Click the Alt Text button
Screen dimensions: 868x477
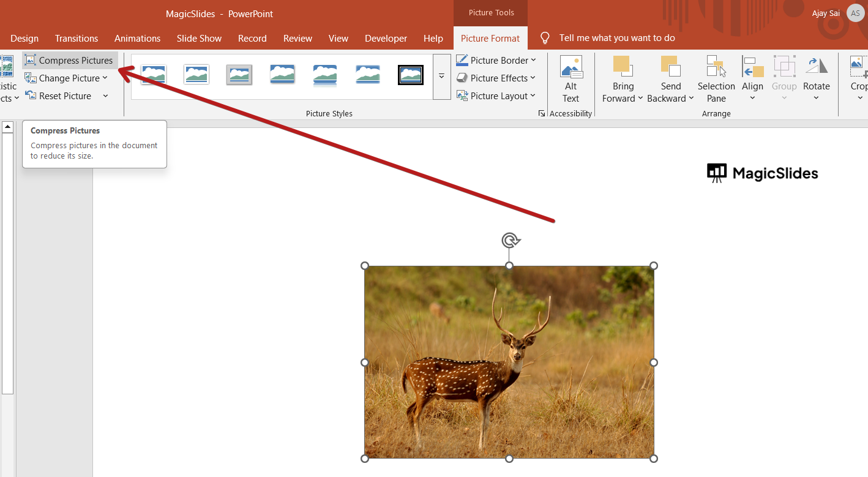tap(571, 80)
